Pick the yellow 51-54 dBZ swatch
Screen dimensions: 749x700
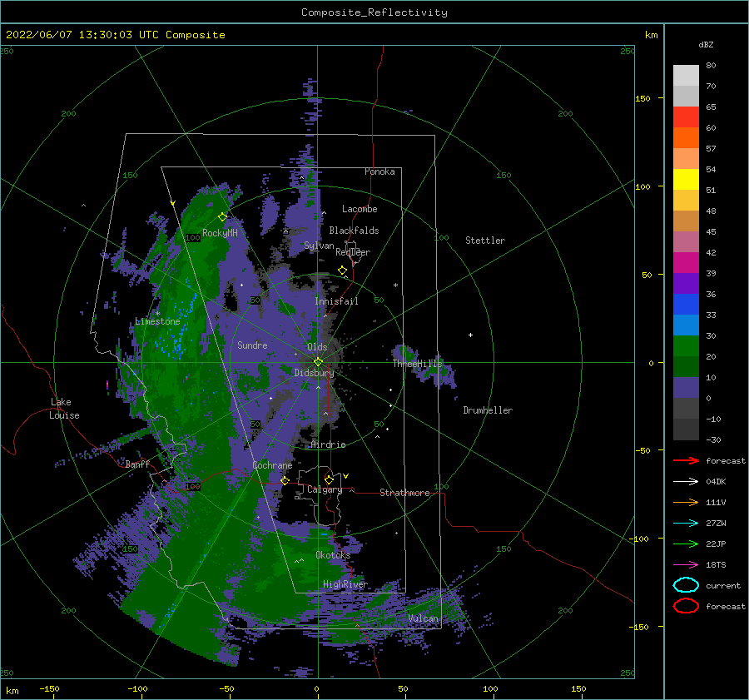[x=686, y=180]
